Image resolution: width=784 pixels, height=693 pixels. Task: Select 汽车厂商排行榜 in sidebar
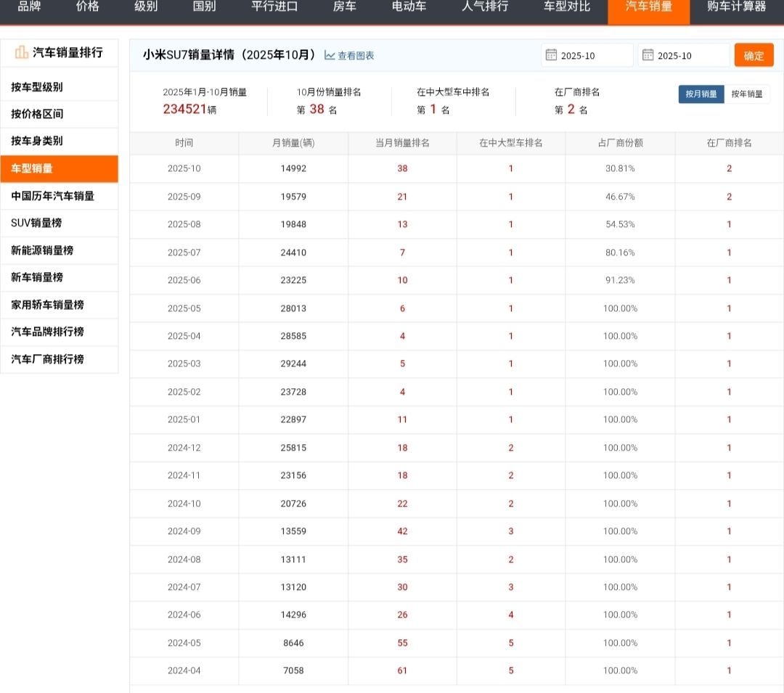(x=47, y=359)
